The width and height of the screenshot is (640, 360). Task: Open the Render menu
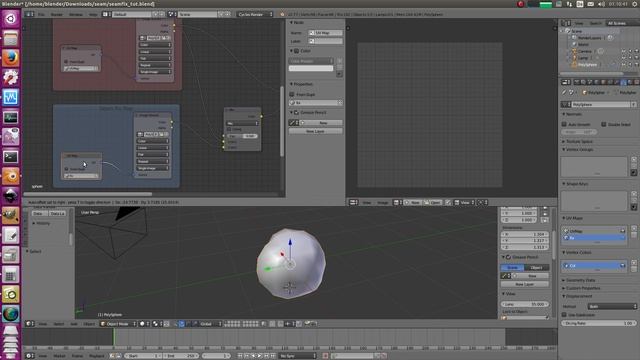(x=57, y=14)
